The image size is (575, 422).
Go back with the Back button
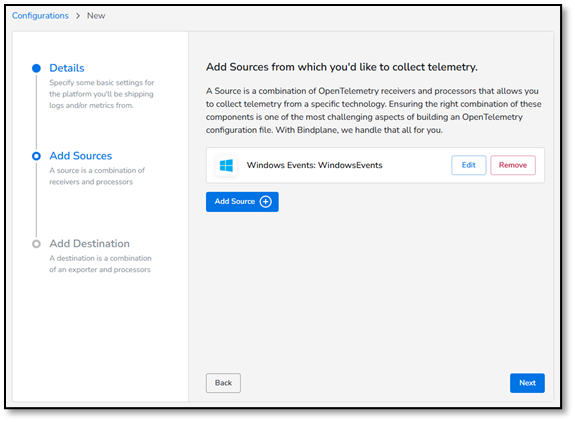click(223, 383)
